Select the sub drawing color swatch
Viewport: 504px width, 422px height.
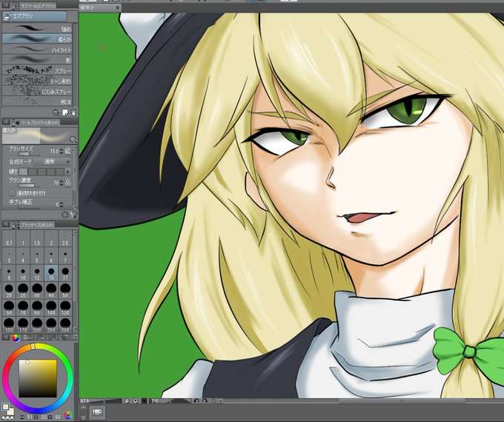pos(10,412)
